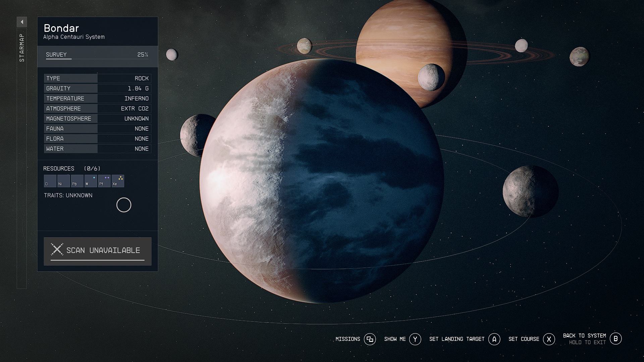Screen dimensions: 644x362
Task: Select the Cl chlorine resource icon
Action: click(50, 181)
